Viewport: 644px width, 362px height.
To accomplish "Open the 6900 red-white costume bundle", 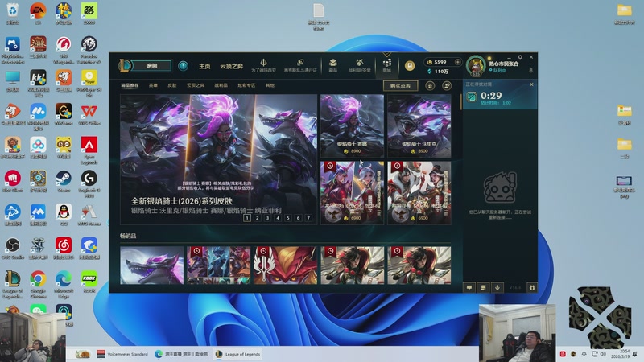I will pyautogui.click(x=419, y=193).
